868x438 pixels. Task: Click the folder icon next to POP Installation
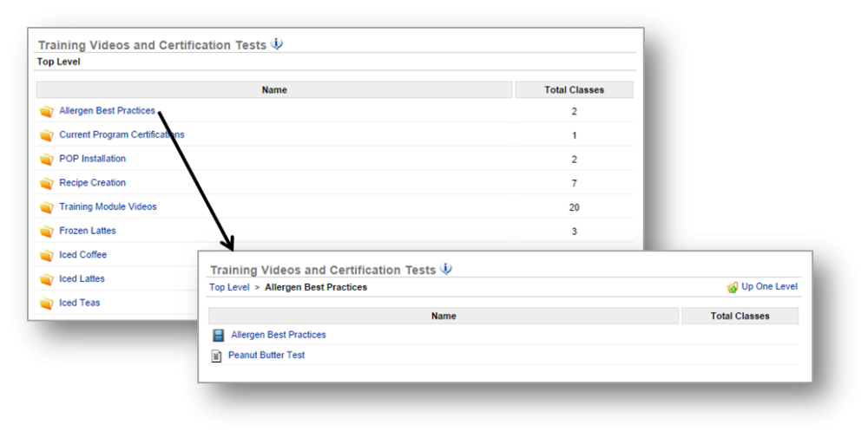[x=46, y=160]
